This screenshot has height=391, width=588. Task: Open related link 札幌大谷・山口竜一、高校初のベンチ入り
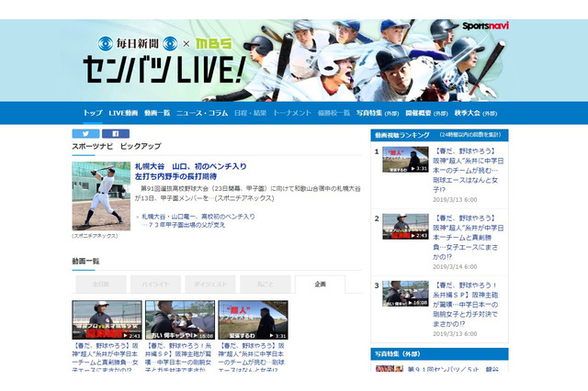(x=198, y=220)
